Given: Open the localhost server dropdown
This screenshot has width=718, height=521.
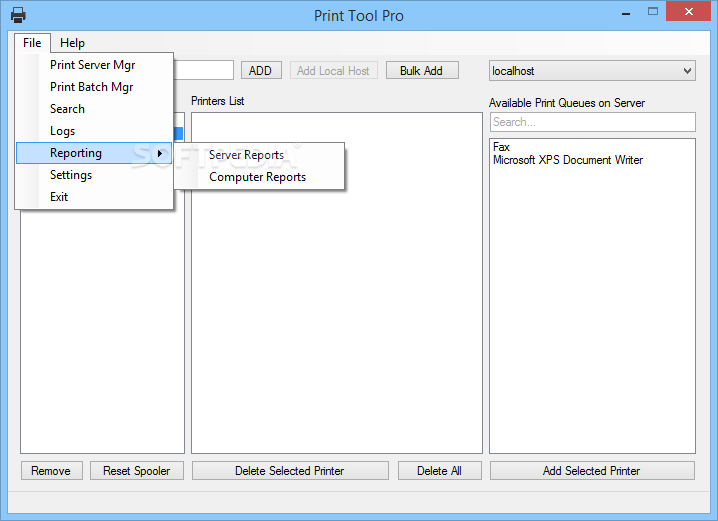Looking at the screenshot, I should click(592, 71).
